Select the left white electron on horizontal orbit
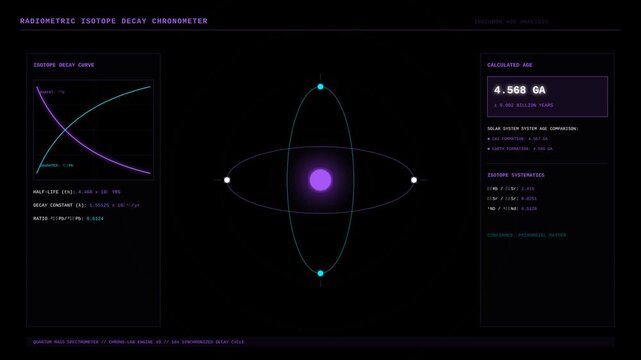The width and height of the screenshot is (641, 360). click(227, 180)
